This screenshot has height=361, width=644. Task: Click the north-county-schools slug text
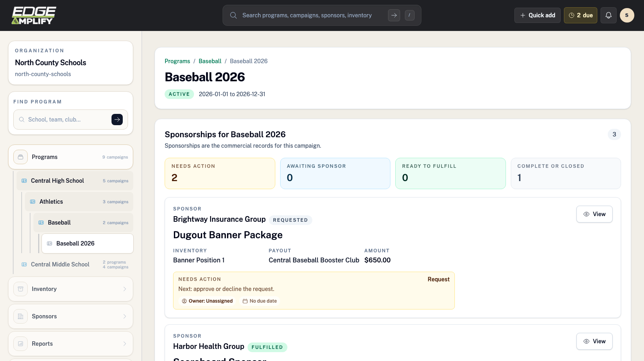(x=43, y=74)
